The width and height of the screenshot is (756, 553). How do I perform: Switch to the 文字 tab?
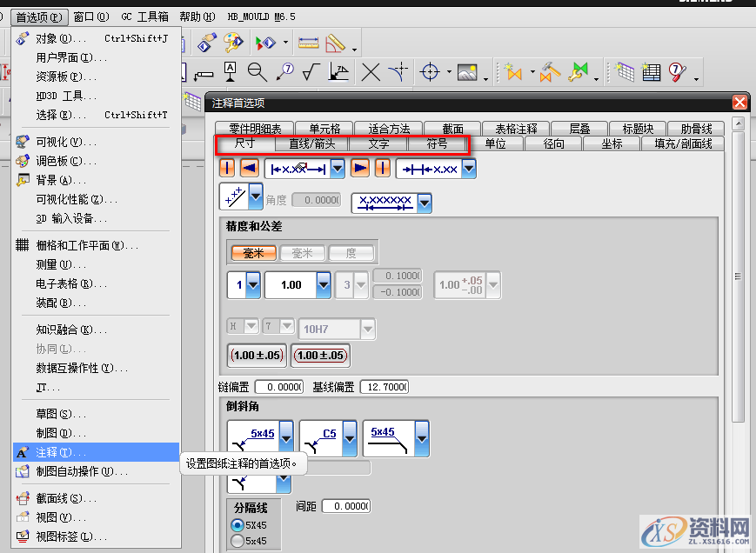tap(378, 143)
